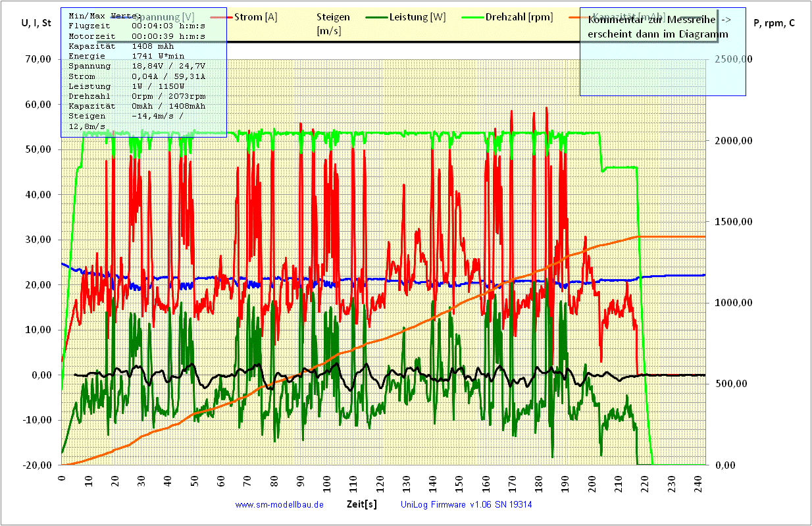
Task: Click the -20,00 left axis tick label
Action: pyautogui.click(x=38, y=465)
